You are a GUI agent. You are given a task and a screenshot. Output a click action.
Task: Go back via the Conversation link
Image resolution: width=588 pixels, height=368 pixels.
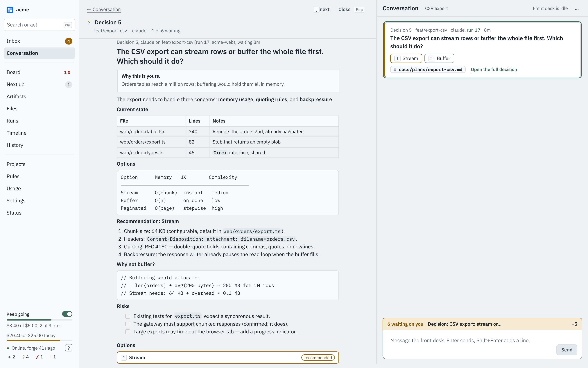point(104,10)
